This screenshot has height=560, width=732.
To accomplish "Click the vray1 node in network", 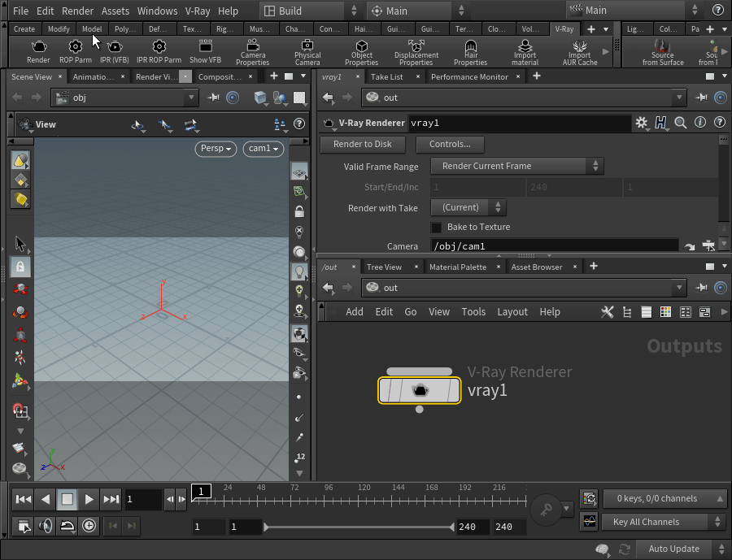I will pos(419,391).
